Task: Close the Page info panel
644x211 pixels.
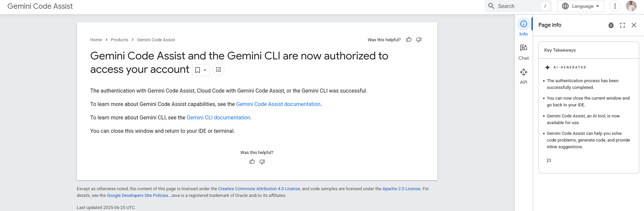Action: pos(634,25)
